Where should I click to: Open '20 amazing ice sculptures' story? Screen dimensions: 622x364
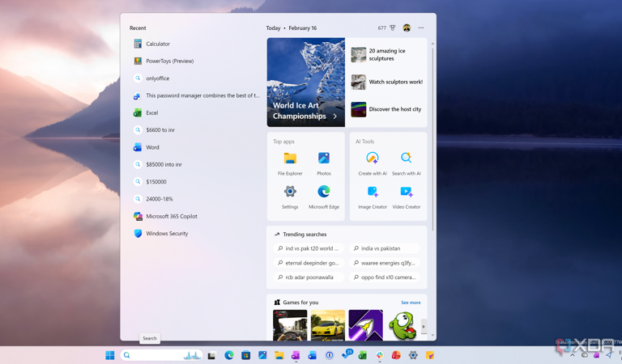click(x=387, y=55)
